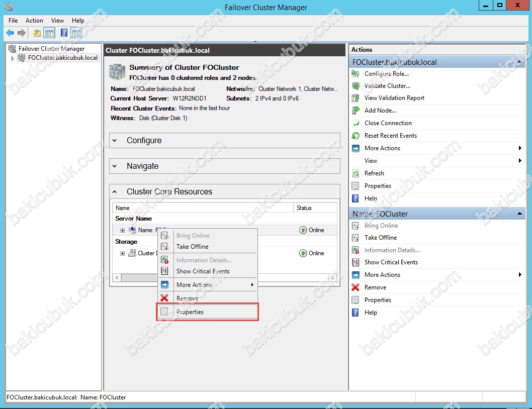Viewport: 532px width, 409px height.
Task: Click View Validation Report icon
Action: (355, 98)
